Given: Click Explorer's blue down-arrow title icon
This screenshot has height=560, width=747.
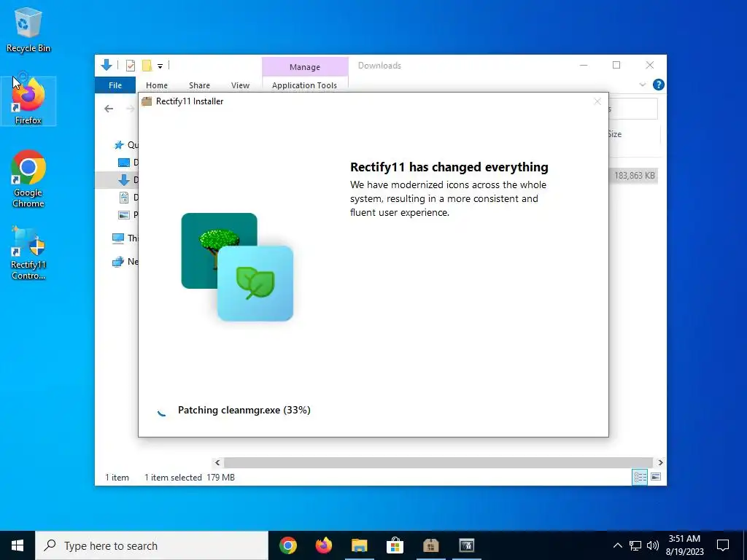Looking at the screenshot, I should point(107,65).
